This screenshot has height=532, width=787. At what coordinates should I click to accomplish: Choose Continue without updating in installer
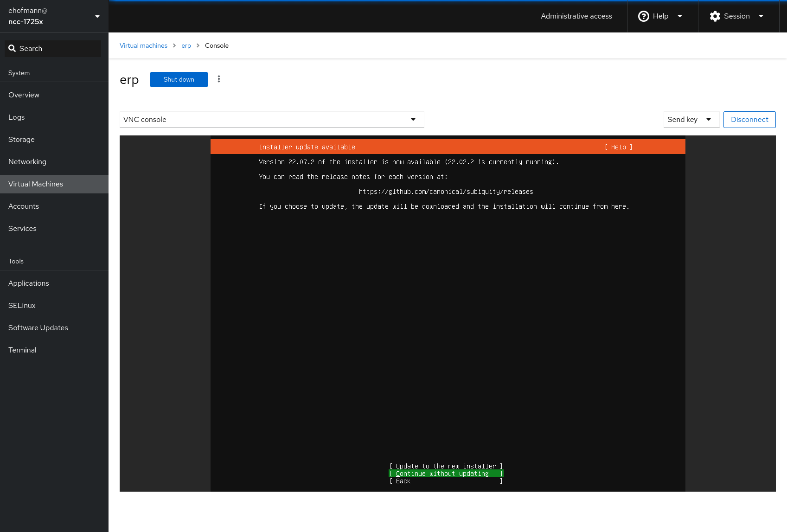[446, 474]
